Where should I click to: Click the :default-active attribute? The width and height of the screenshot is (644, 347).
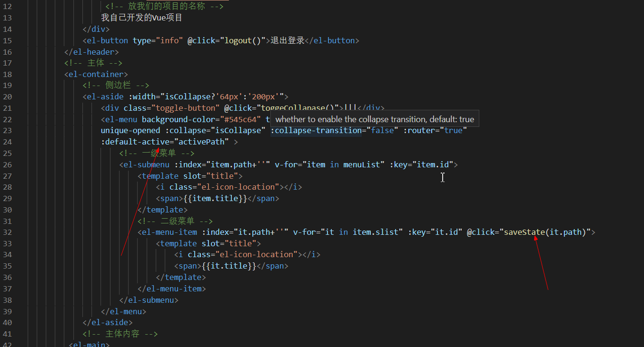click(x=135, y=142)
